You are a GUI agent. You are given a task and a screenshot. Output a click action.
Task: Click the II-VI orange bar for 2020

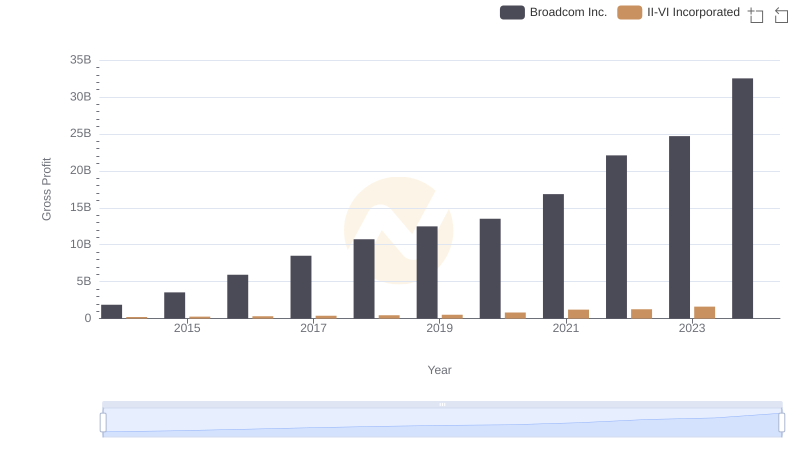pyautogui.click(x=515, y=316)
